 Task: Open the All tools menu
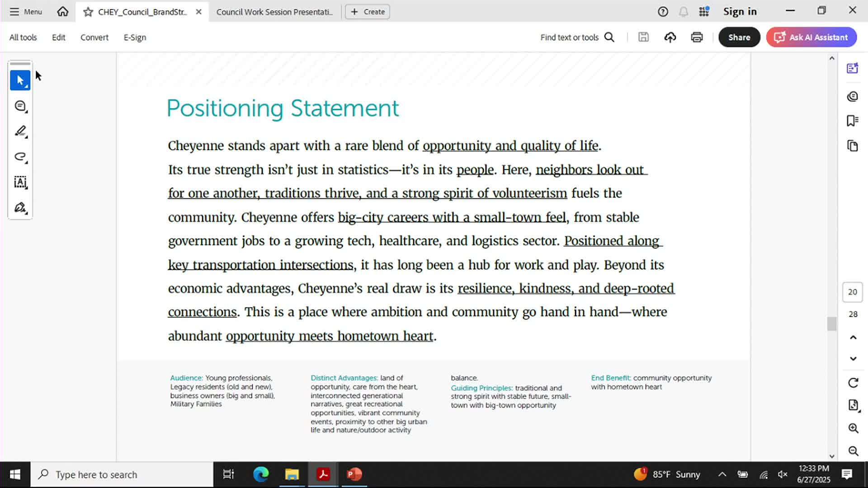[23, 37]
